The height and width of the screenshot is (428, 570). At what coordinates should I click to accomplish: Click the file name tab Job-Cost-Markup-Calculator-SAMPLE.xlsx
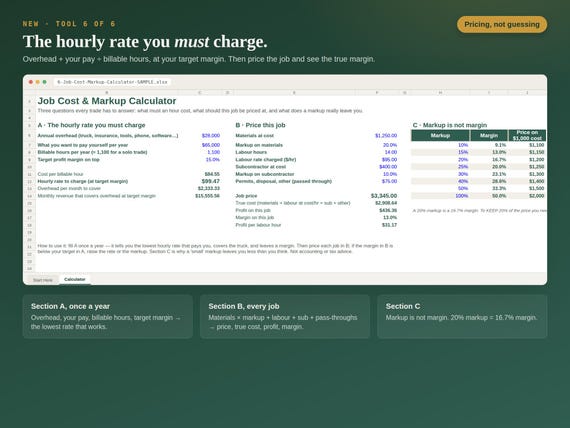pos(112,82)
